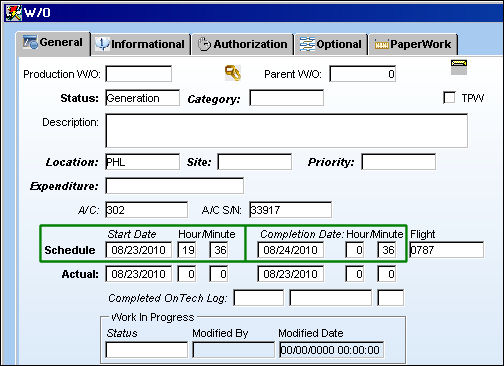Click the Parent W/O field
504x366 pixels.
[363, 74]
